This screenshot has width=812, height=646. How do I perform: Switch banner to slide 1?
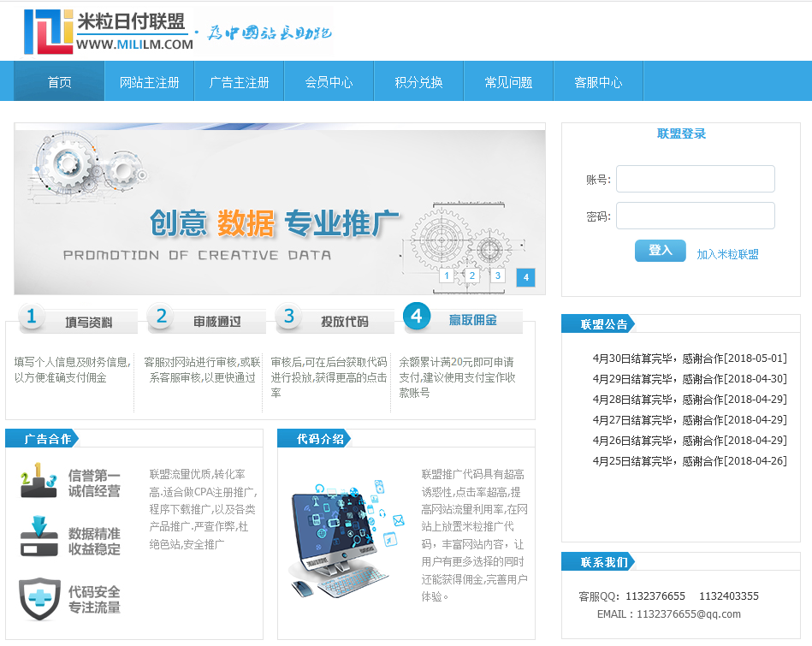click(447, 276)
